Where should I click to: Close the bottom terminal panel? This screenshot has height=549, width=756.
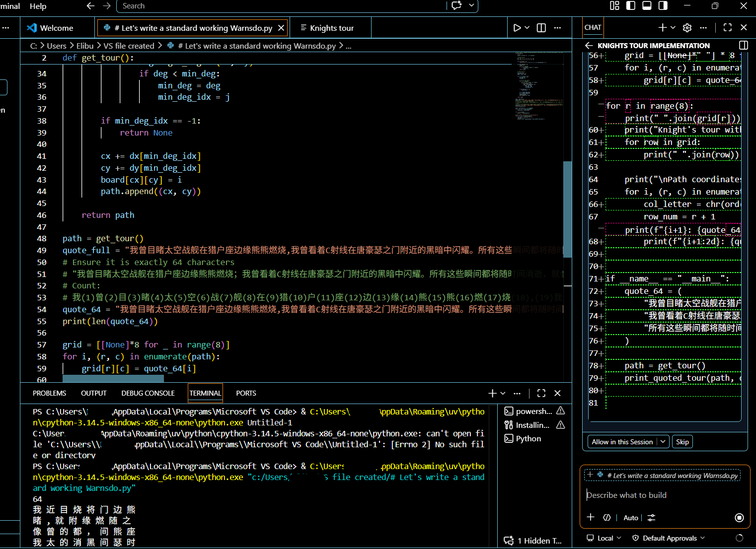(x=557, y=393)
